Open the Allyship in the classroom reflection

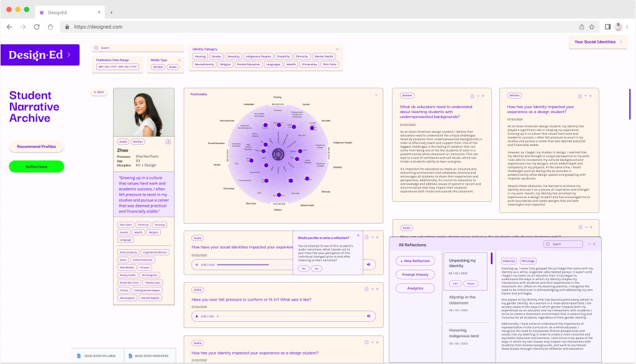462,301
